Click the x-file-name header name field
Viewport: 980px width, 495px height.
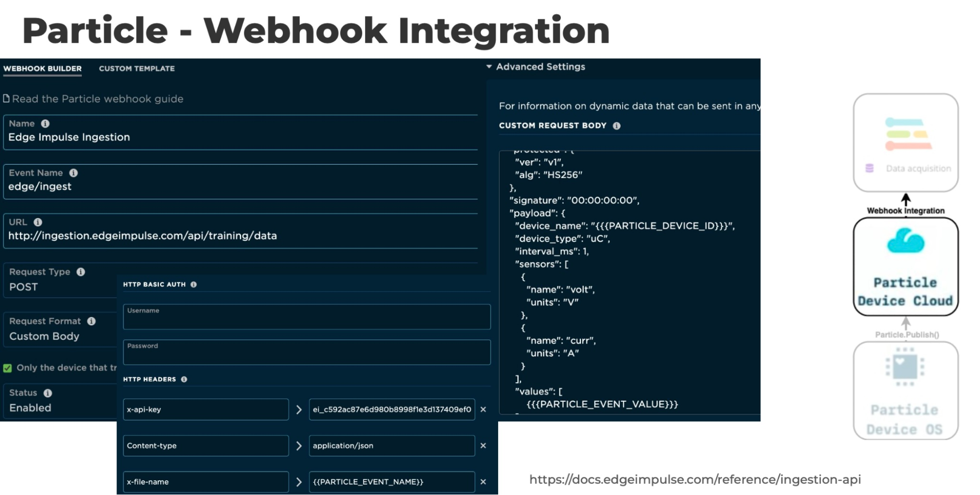[x=206, y=482]
